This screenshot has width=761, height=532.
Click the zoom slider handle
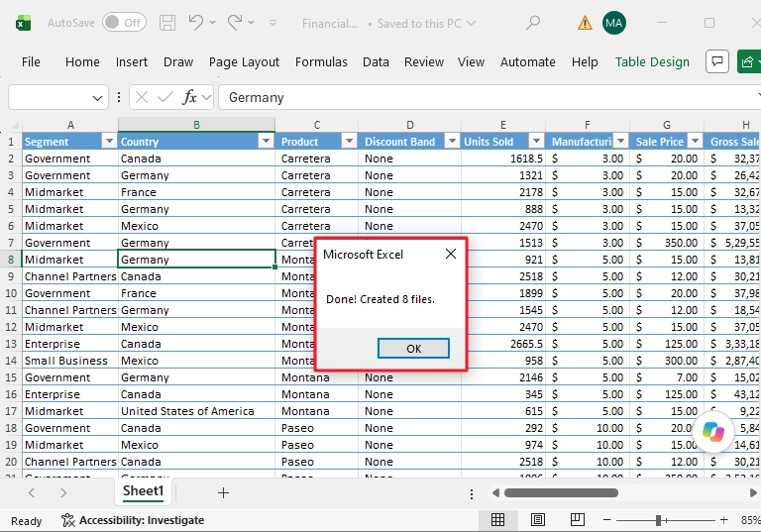659,520
